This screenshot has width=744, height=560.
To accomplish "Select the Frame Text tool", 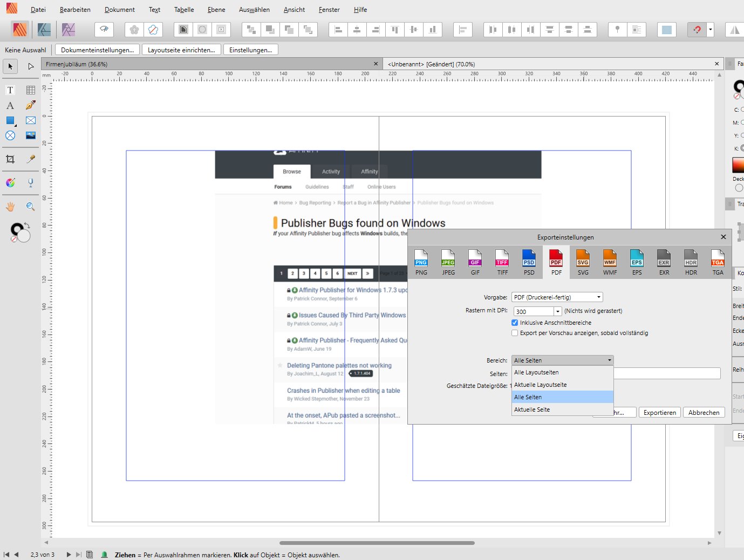I will coord(10,90).
